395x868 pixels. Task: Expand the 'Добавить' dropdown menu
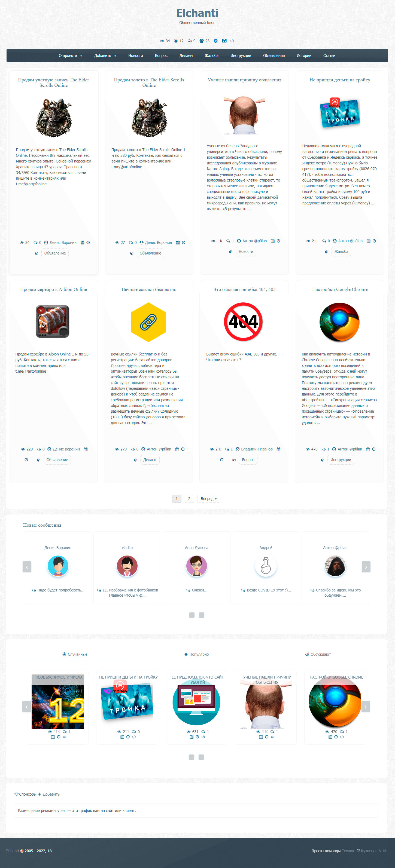105,56
